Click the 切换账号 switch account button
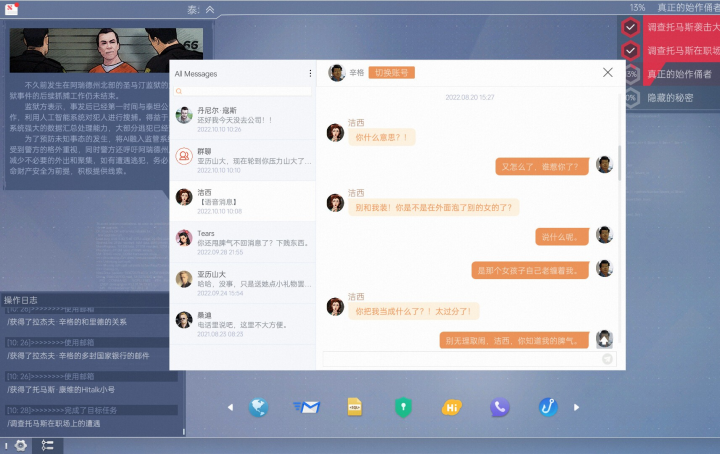Viewport: 720px width, 454px height. (x=391, y=73)
